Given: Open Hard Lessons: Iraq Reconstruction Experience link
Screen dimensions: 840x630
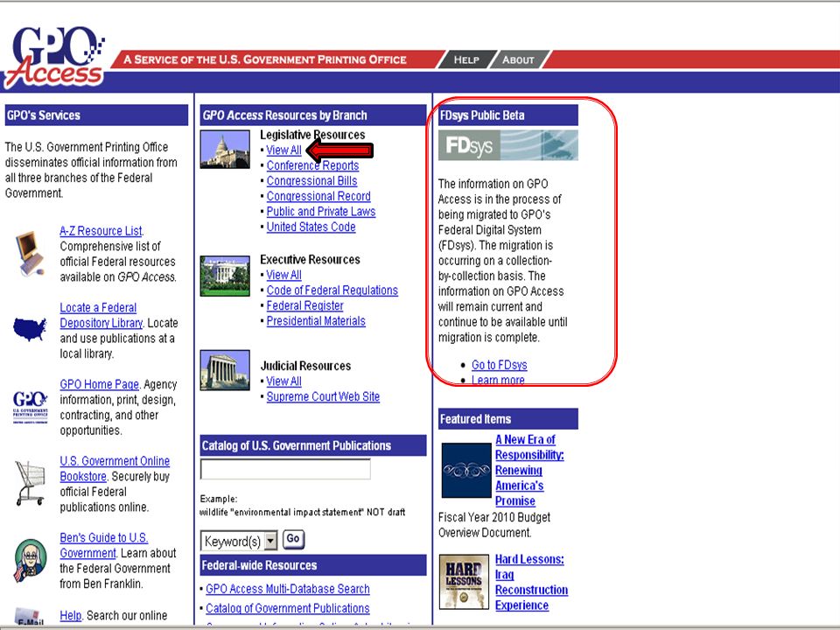Looking at the screenshot, I should (531, 583).
